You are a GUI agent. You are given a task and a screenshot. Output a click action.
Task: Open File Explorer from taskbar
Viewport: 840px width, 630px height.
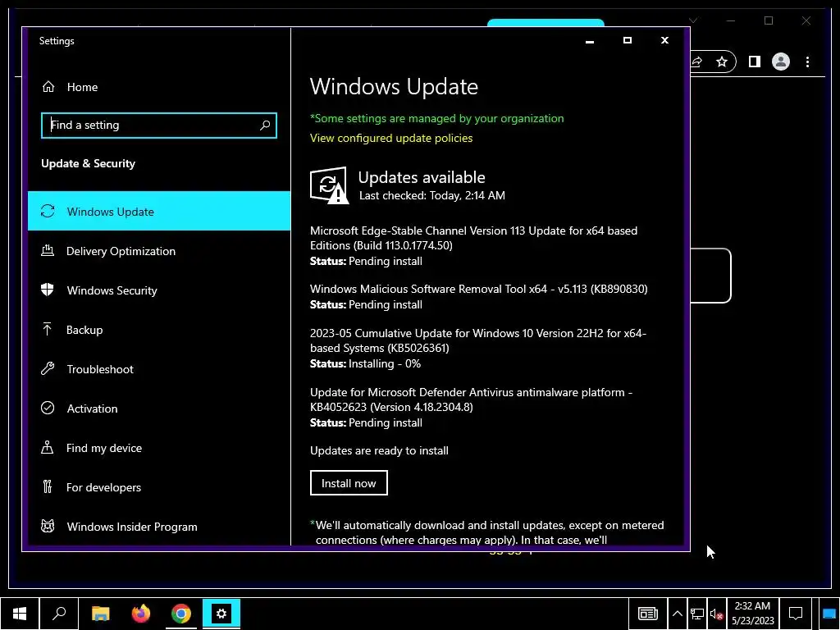pyautogui.click(x=101, y=614)
